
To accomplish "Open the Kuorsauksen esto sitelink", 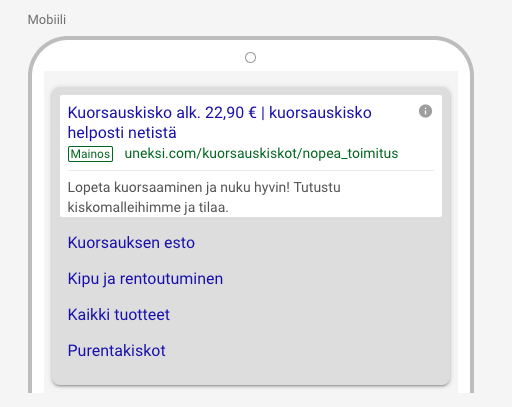I will click(x=131, y=242).
